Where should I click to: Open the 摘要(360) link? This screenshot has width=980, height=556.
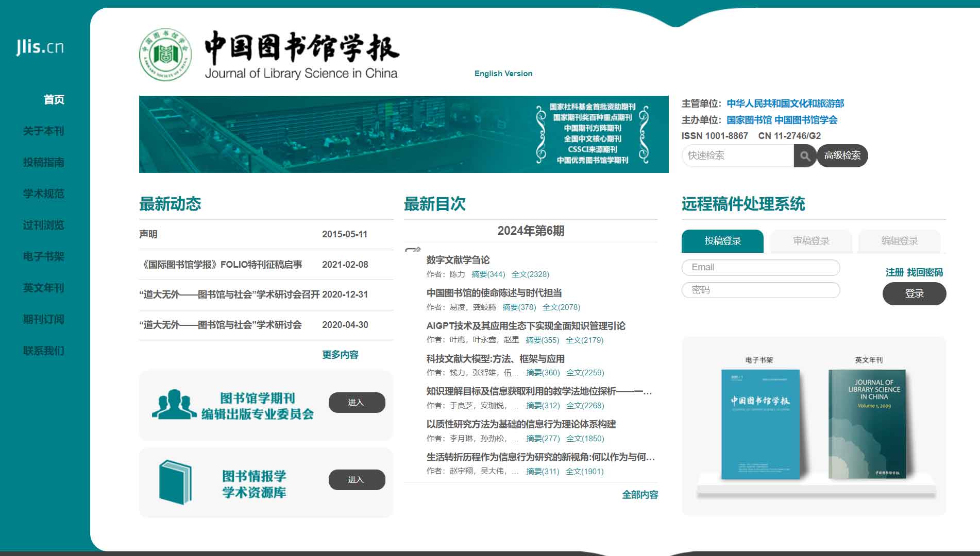[x=543, y=373]
